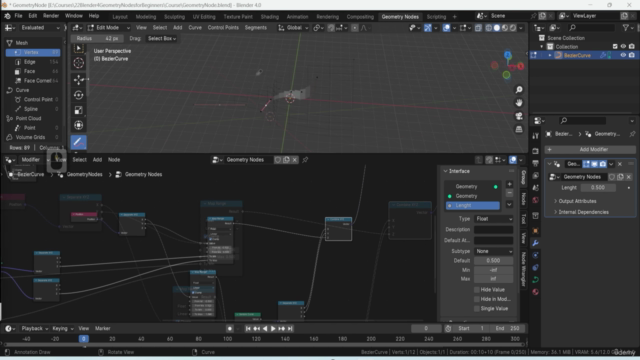Open the Modifiers wrench properties tab
Image resolution: width=640 pixels, height=360 pixels.
(x=536, y=243)
